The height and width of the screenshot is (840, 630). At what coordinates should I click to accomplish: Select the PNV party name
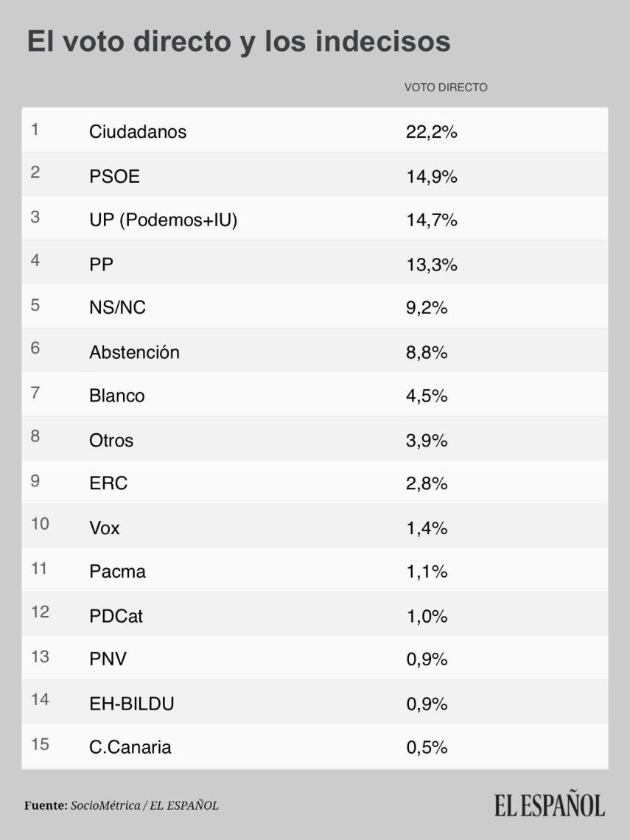point(108,659)
